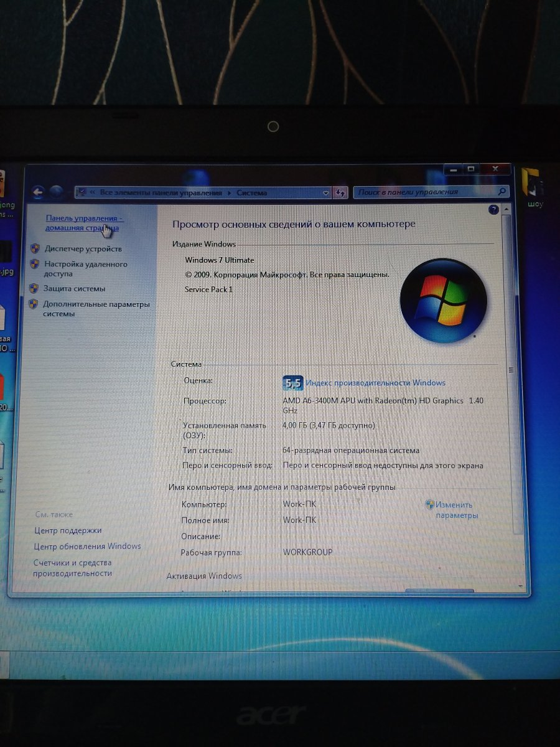Click the Back navigation arrow button

click(37, 192)
